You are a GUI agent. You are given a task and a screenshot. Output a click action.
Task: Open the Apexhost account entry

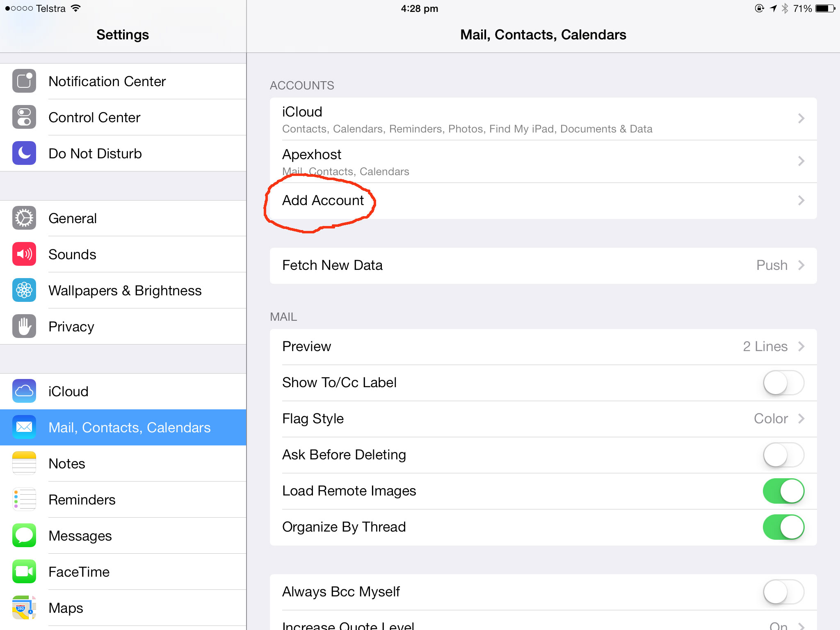point(543,162)
